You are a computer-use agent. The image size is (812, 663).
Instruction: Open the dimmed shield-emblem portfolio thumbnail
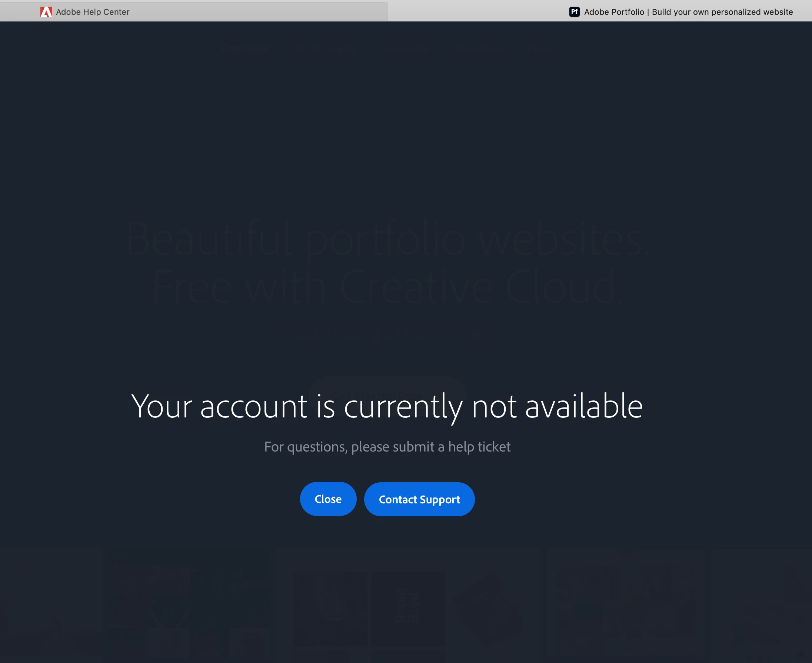[x=189, y=606]
